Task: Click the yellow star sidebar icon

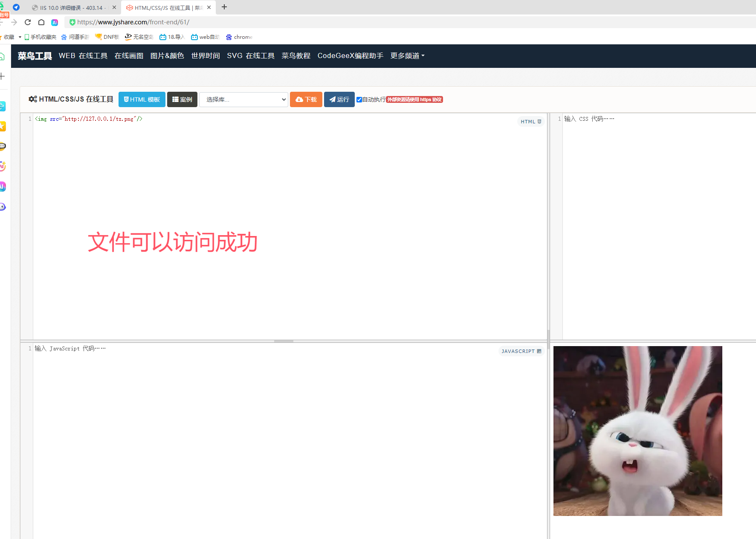Action: [x=3, y=126]
